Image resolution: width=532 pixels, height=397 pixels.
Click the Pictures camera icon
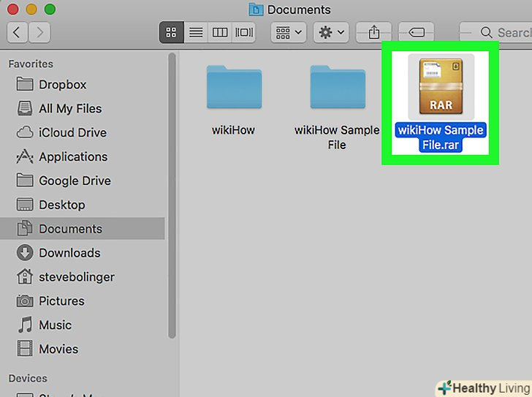pos(25,301)
